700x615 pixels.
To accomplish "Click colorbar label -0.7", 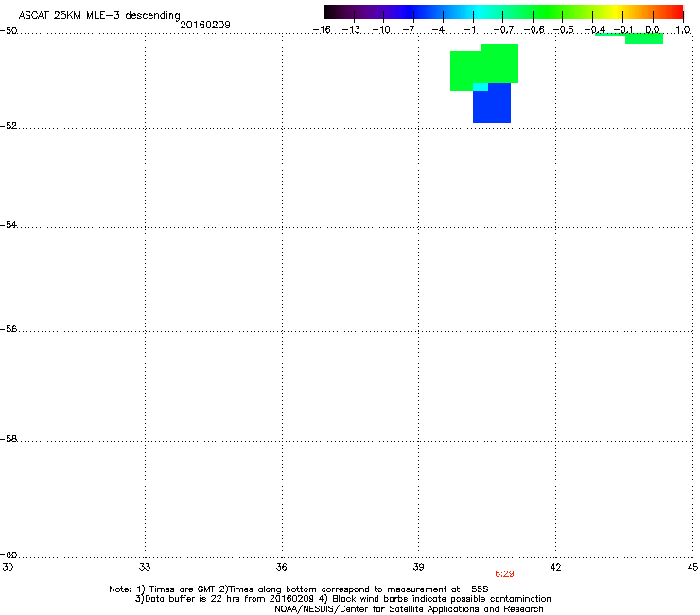I will (503, 30).
